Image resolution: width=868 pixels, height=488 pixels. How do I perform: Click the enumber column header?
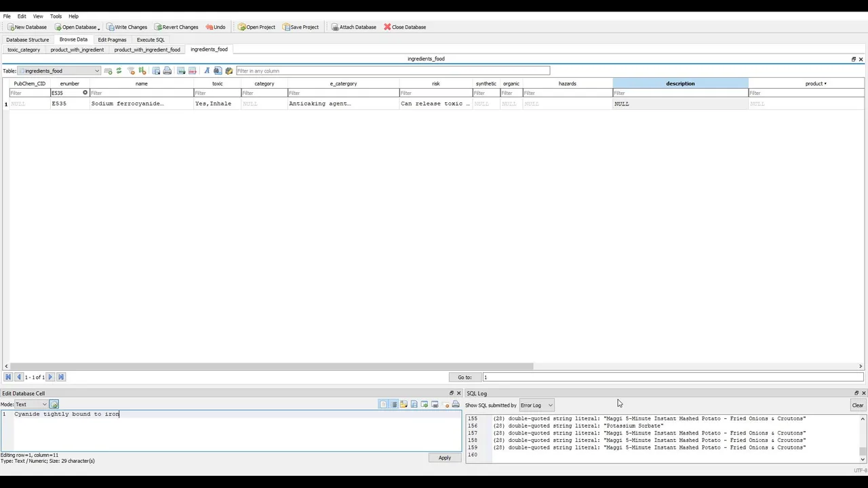point(69,83)
